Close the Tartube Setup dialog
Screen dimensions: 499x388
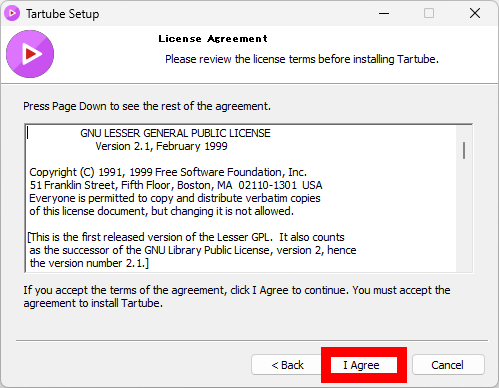475,13
